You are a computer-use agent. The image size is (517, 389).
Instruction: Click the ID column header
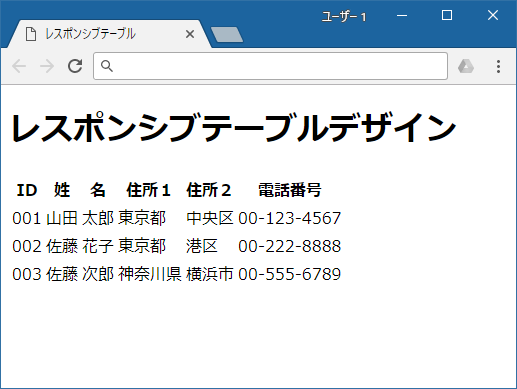point(27,190)
